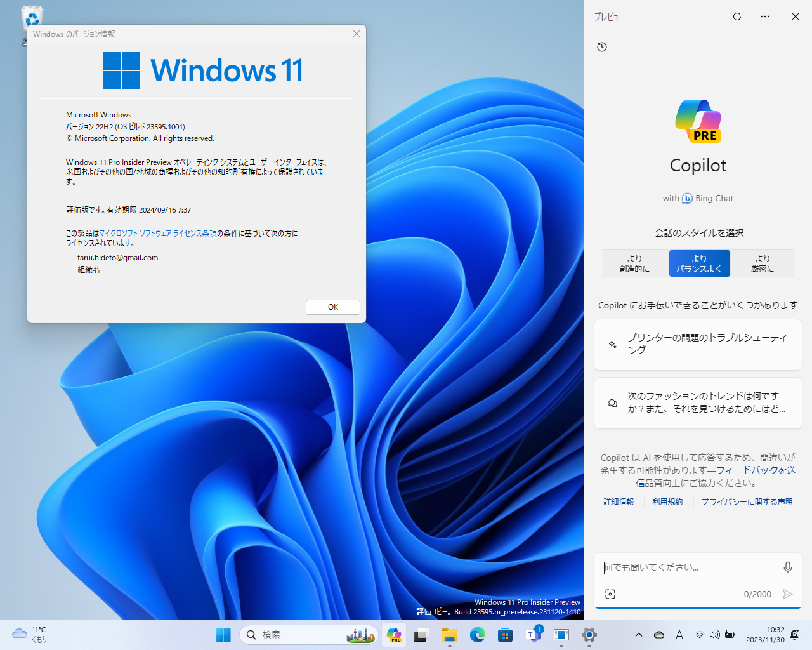Switch to the より創造的に style
This screenshot has width=812, height=650.
tap(635, 263)
